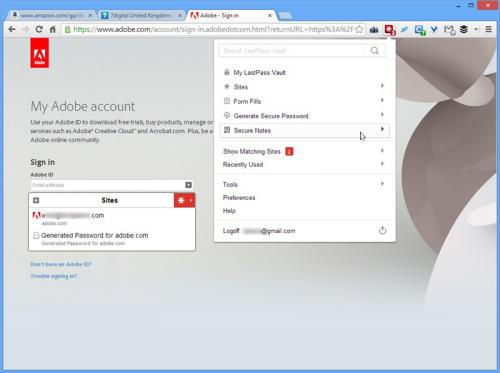Close the Sites autofill popup with the square icon
This screenshot has width=500, height=373.
coord(36,200)
